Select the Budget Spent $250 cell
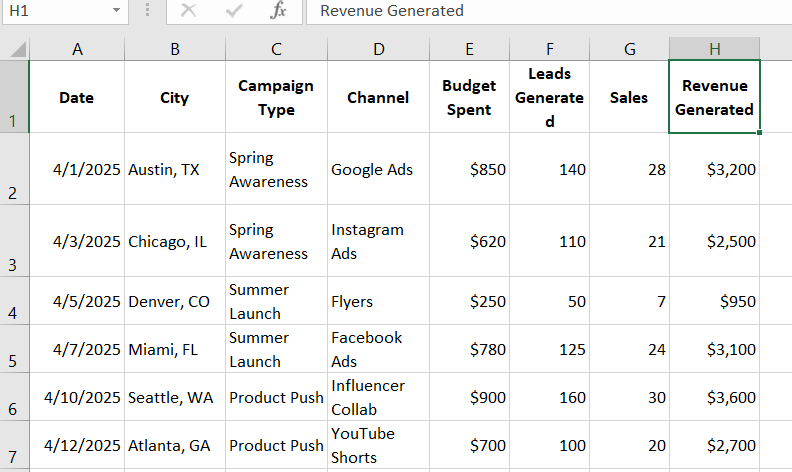 click(469, 301)
